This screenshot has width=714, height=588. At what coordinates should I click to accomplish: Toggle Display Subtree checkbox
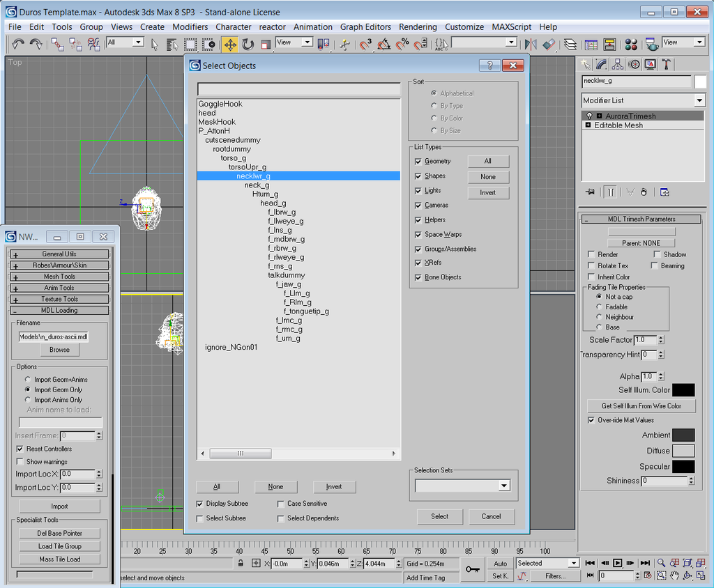[x=199, y=504]
